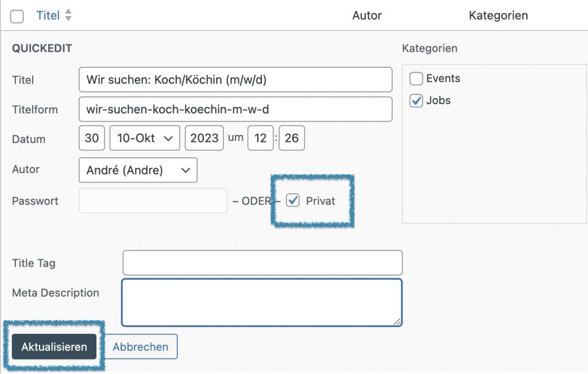Screen dimensions: 588x374
Task: Click the minute field showing 26
Action: coord(292,138)
